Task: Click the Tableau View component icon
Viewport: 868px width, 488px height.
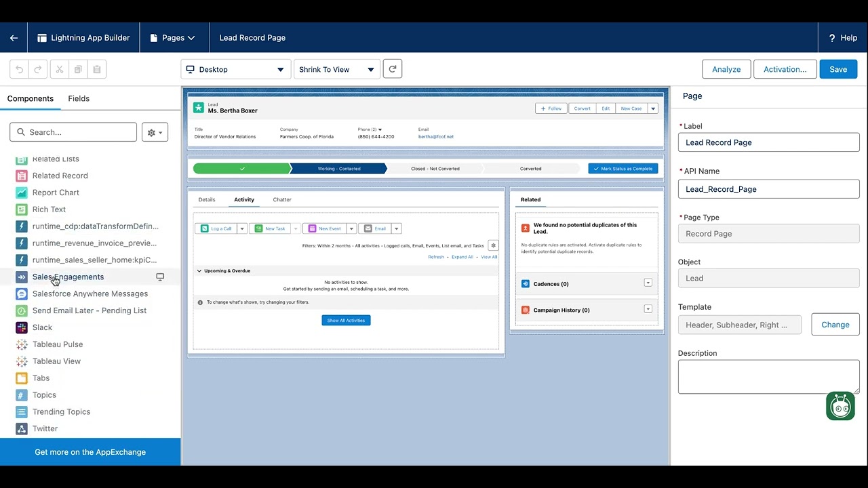Action: (22, 361)
